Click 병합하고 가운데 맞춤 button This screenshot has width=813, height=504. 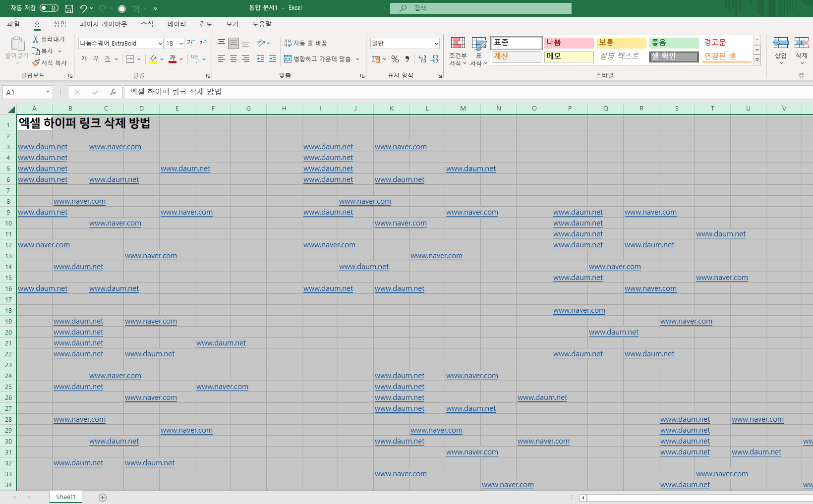[317, 59]
